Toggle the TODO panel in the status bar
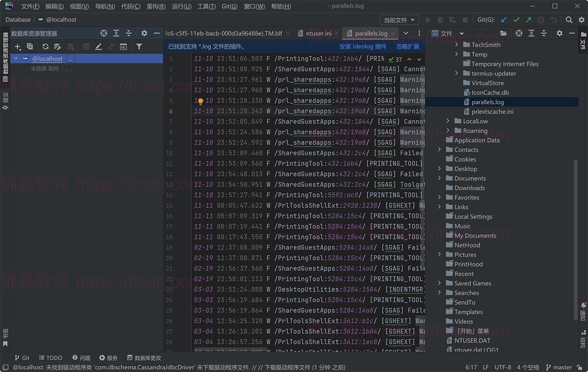The width and height of the screenshot is (588, 372). 50,357
